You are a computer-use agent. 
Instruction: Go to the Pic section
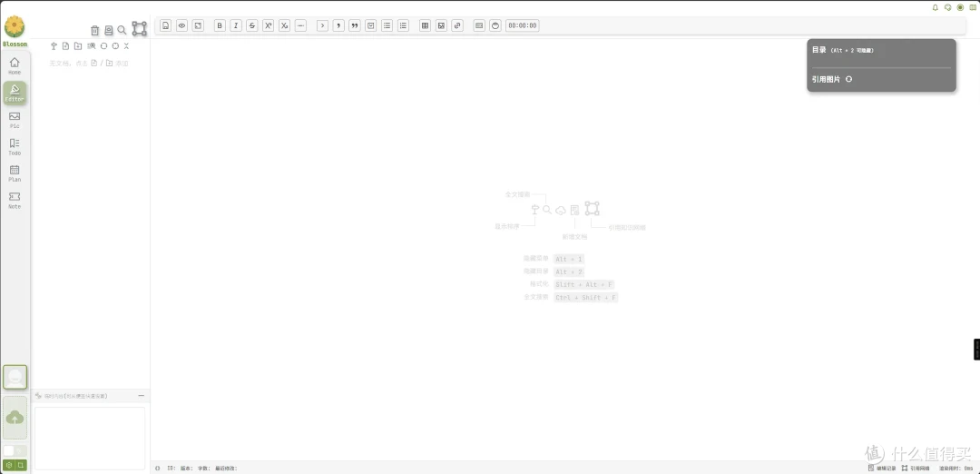pos(15,120)
